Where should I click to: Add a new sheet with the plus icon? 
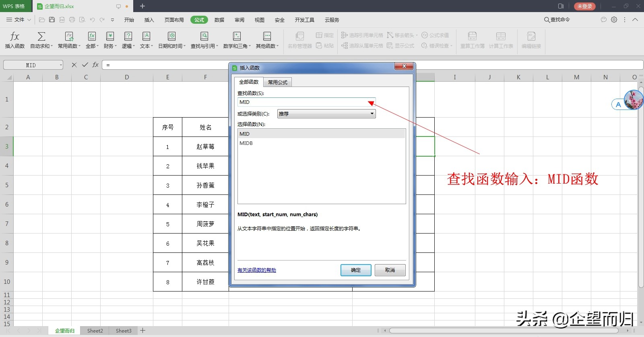click(x=142, y=331)
